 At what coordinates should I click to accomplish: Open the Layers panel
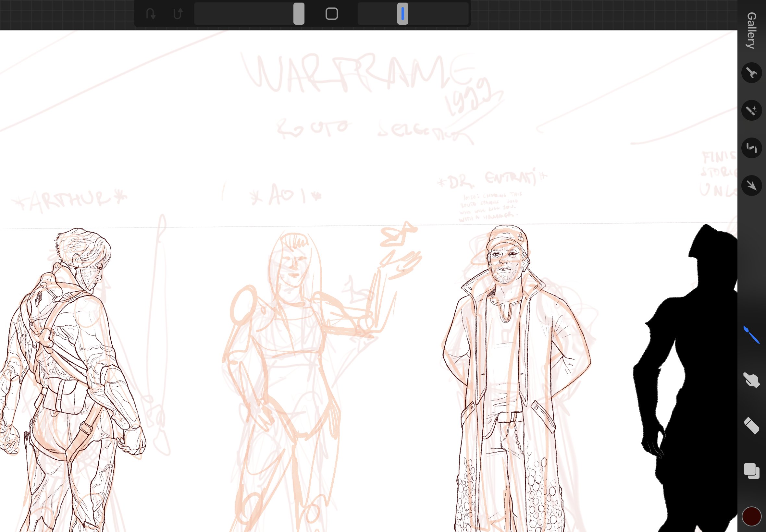click(751, 471)
